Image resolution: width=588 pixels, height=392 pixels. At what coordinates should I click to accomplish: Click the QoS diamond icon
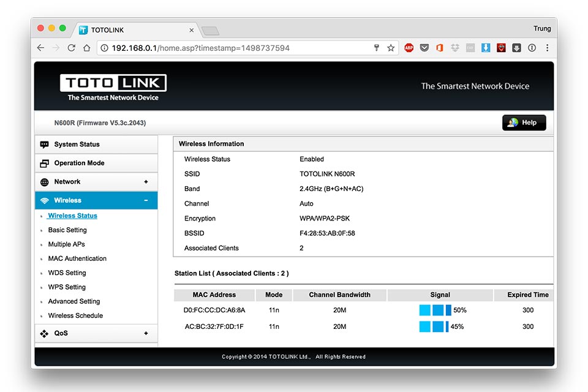[x=44, y=333]
